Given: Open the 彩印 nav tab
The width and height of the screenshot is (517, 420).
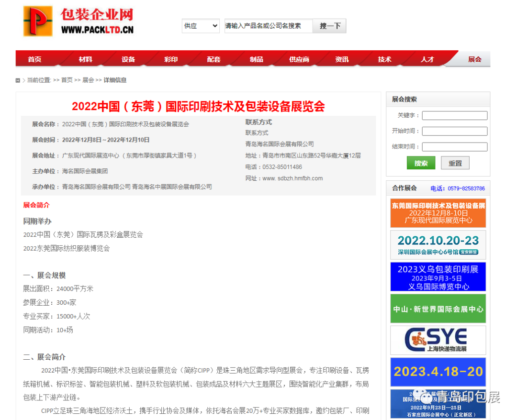Looking at the screenshot, I should coord(171,59).
